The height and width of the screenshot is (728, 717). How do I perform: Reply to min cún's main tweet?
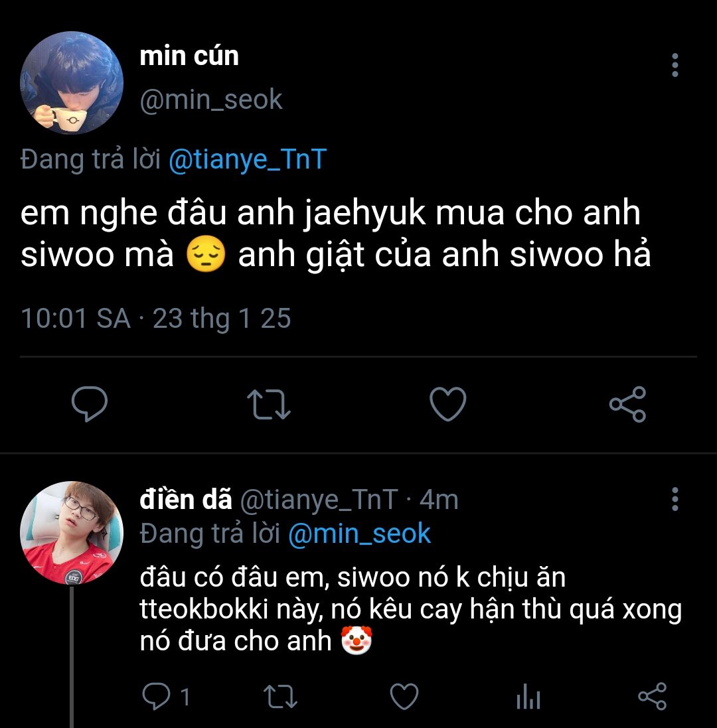[x=90, y=403]
